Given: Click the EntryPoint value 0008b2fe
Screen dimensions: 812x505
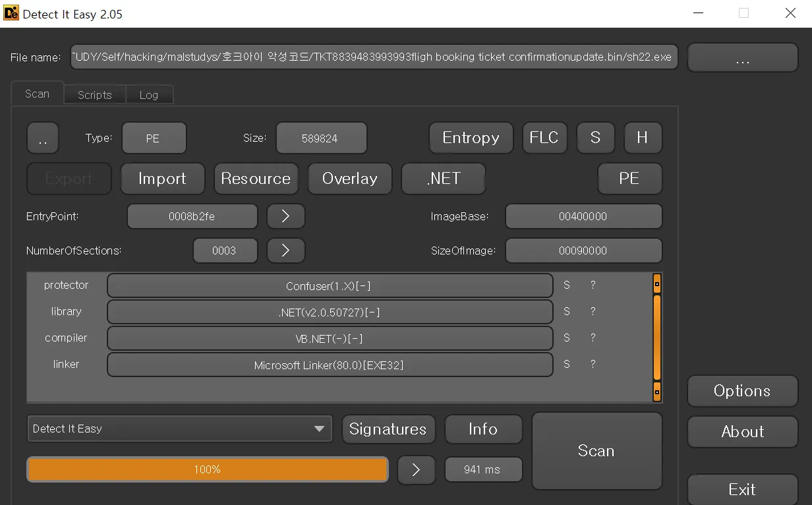Looking at the screenshot, I should coord(192,216).
